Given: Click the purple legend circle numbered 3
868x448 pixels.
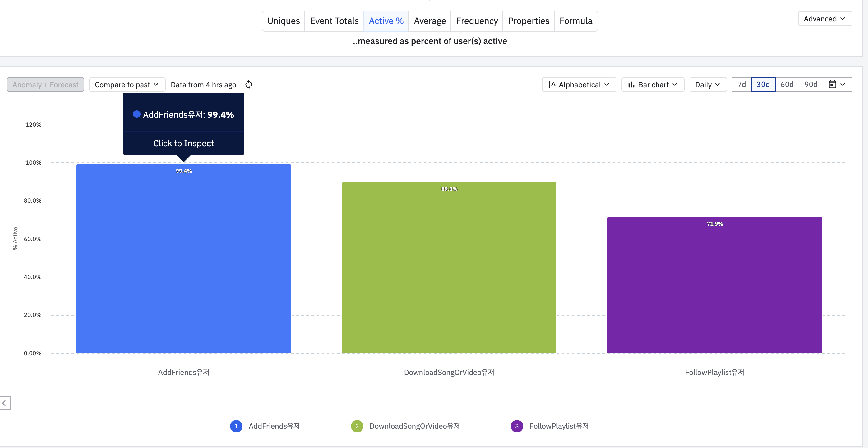Looking at the screenshot, I should (517, 426).
